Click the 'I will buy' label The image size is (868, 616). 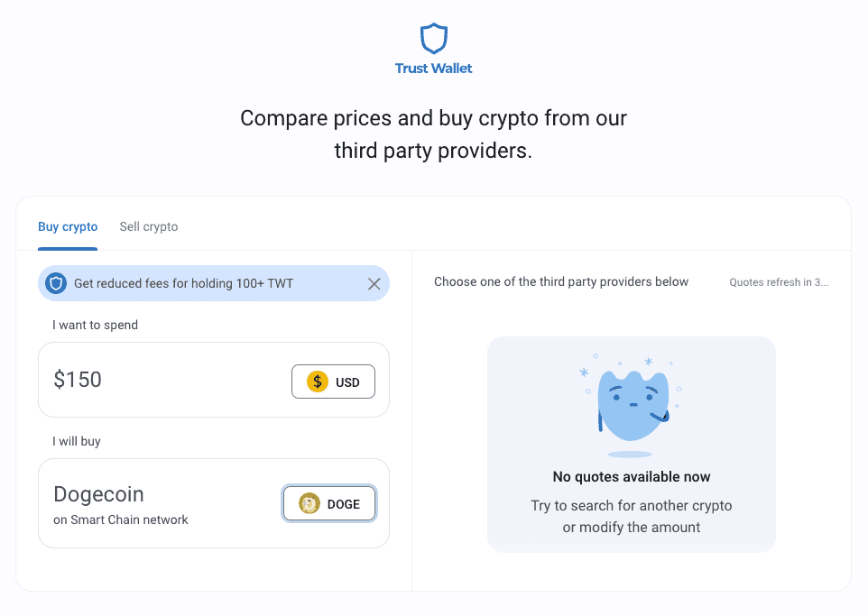point(77,441)
